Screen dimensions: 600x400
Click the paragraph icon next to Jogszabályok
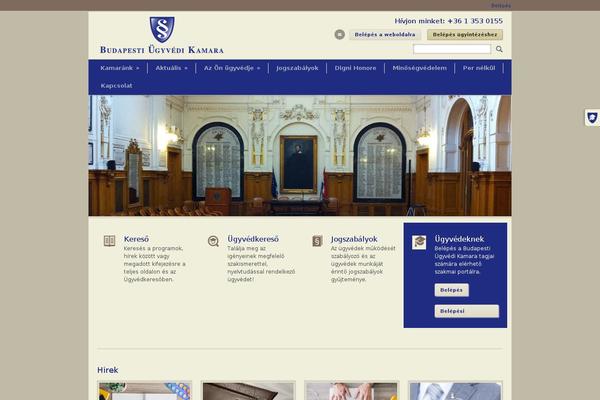coord(317,241)
